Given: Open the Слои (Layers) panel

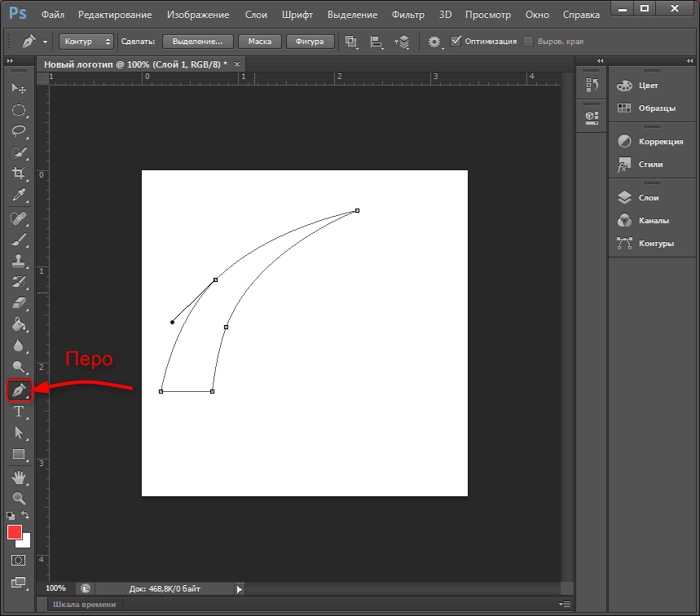Looking at the screenshot, I should tap(649, 197).
